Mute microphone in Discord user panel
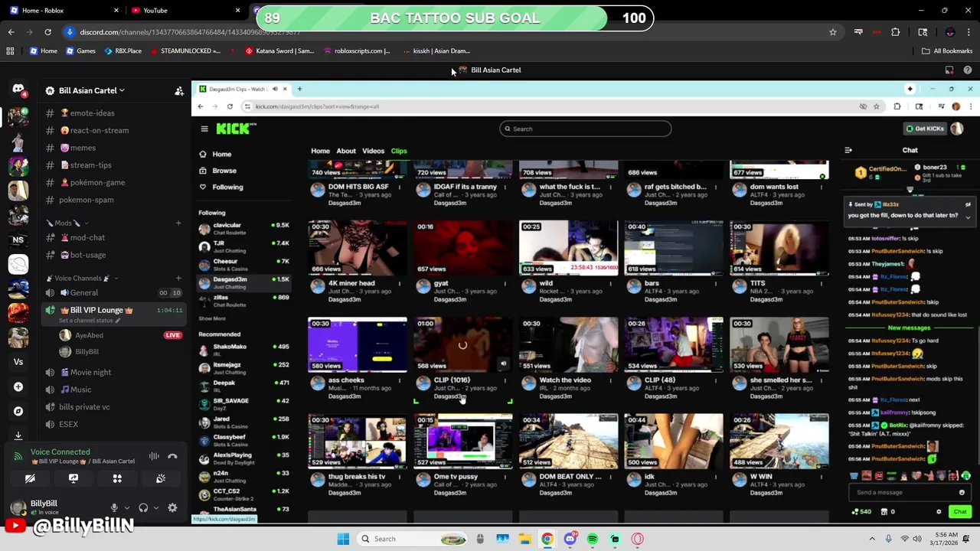 click(x=114, y=507)
